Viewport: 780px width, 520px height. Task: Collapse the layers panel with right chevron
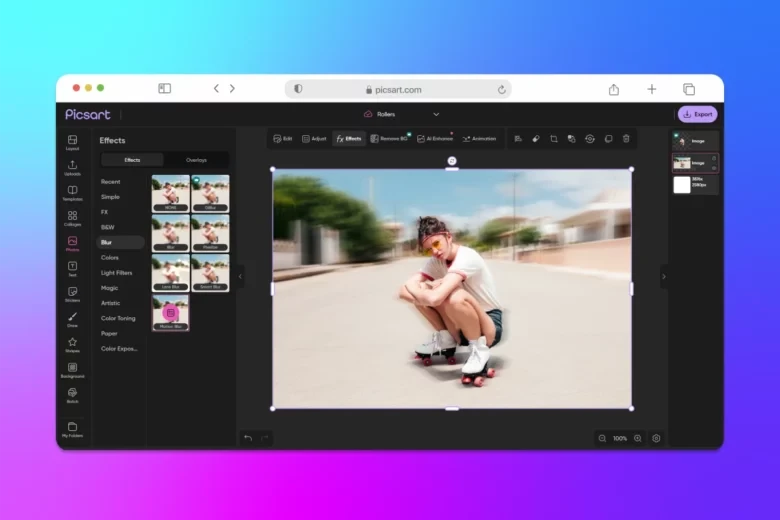point(663,277)
